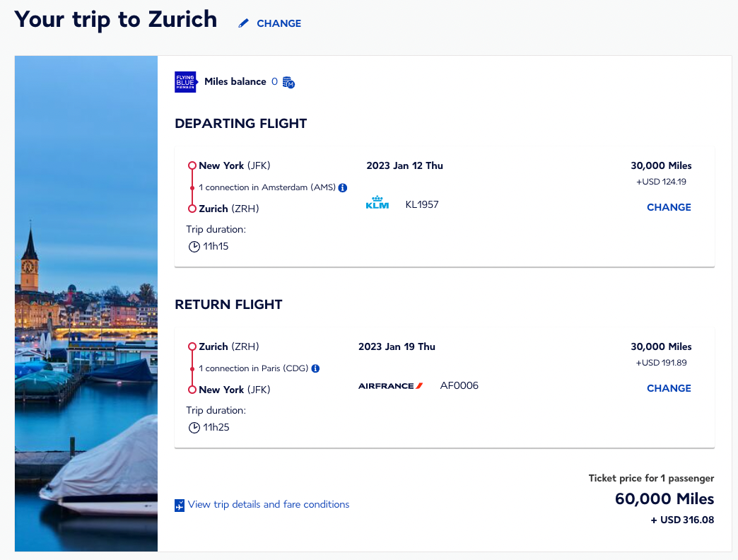Click CHANGE next to Your trip heading
Image resolution: width=738 pixels, height=560 pixels.
click(279, 23)
